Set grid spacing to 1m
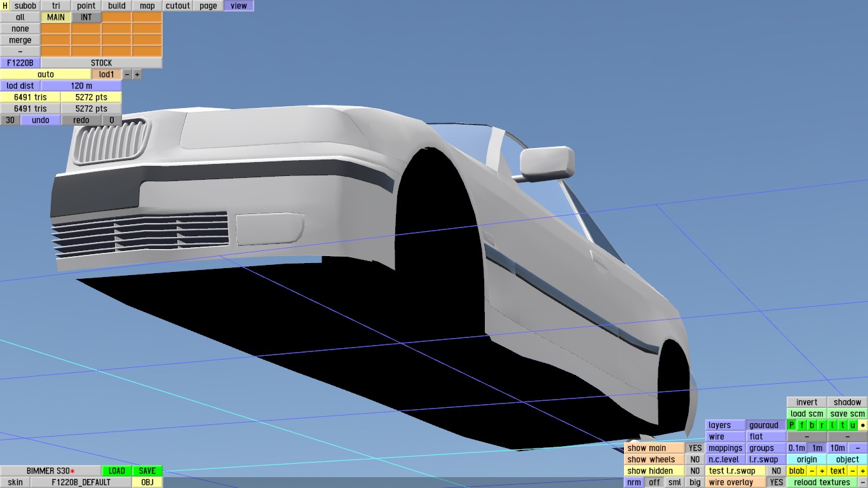868x488 pixels. point(817,448)
